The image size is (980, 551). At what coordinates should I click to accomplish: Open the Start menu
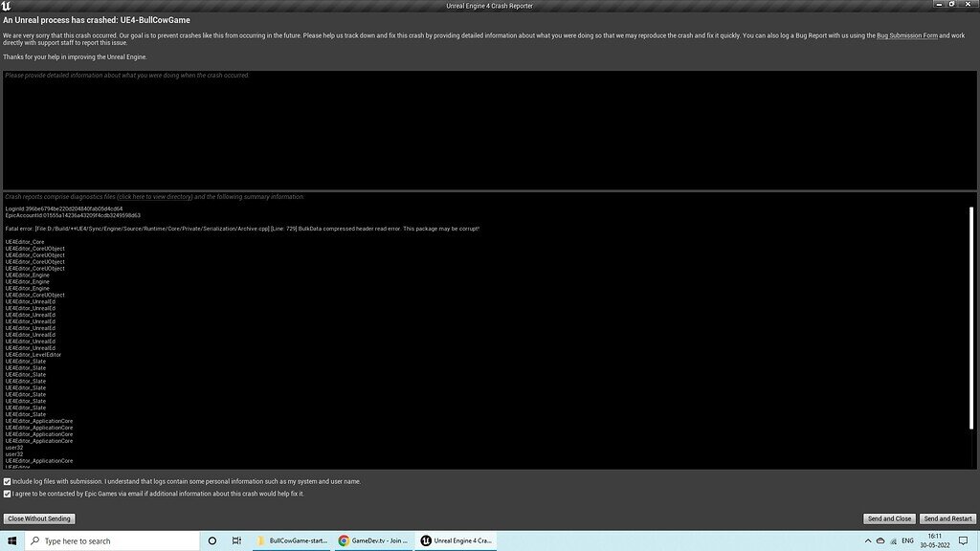[x=11, y=540]
